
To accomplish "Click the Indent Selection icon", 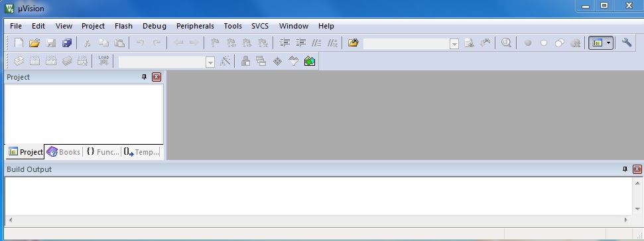I will pos(285,42).
